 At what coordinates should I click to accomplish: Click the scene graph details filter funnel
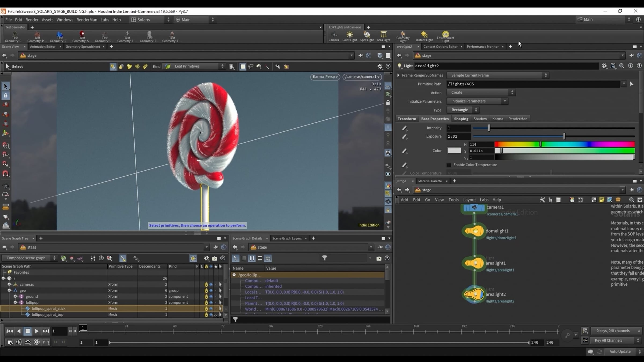coord(324,258)
